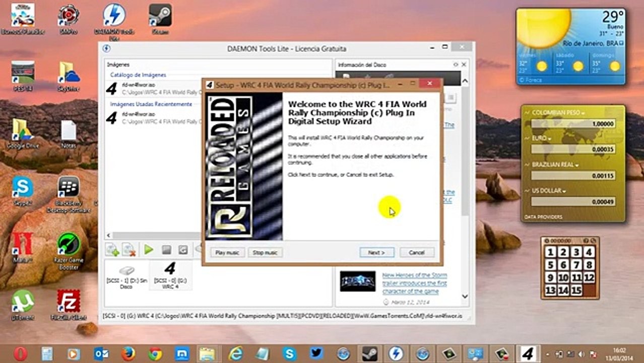Click the DAEMON Tools title bar lightning icon

click(106, 48)
